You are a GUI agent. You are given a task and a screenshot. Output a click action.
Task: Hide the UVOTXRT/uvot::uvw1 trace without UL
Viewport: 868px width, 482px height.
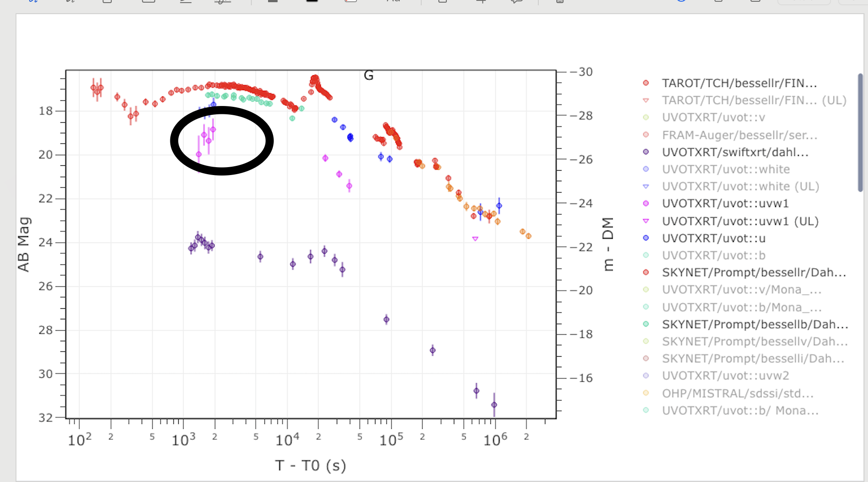click(725, 204)
